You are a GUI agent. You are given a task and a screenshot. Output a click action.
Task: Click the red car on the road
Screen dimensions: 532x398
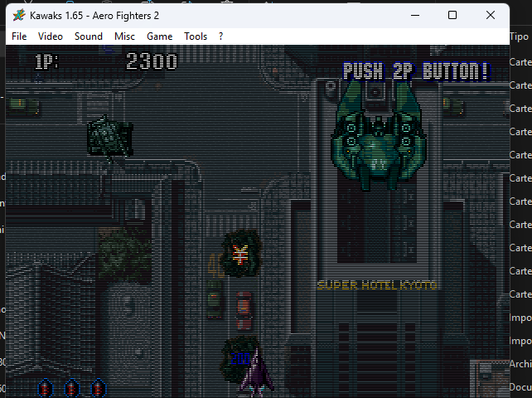(244, 310)
